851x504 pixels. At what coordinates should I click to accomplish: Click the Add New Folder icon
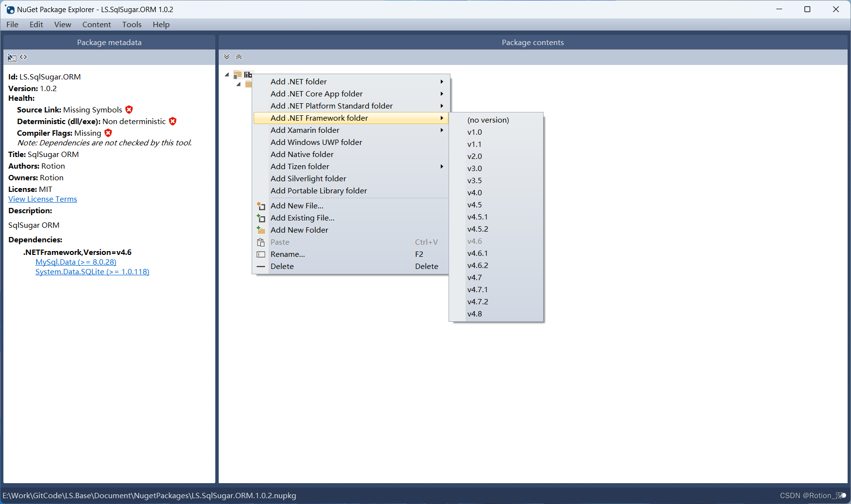[x=261, y=230]
